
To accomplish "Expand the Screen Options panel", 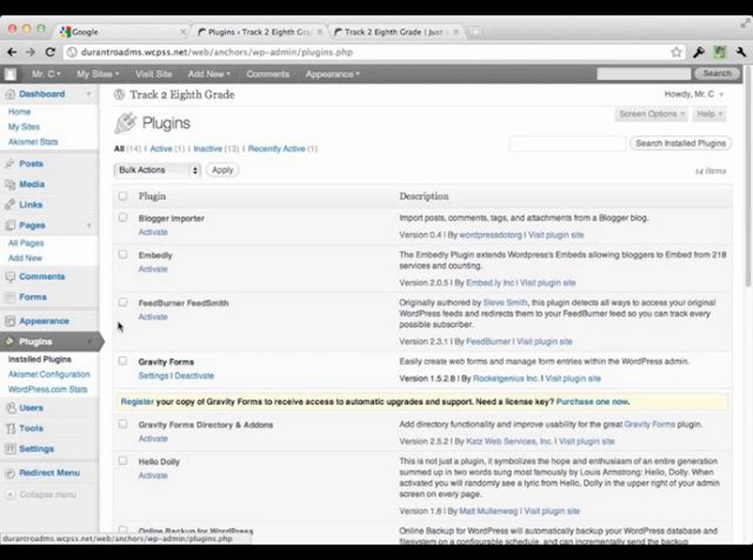I will click(x=651, y=114).
